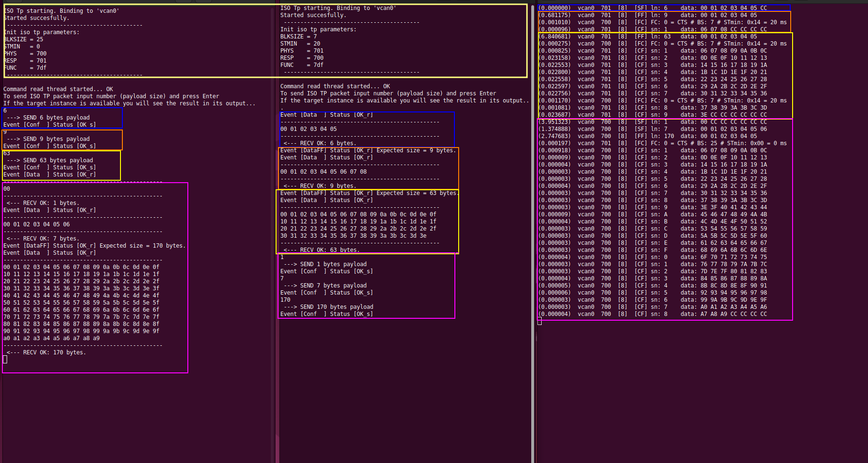
Task: Click 'PHYS = 700' in left terminal
Action: click(25, 54)
